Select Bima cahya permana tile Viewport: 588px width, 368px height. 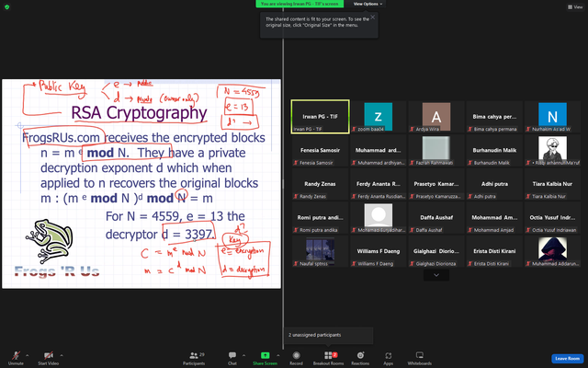click(x=494, y=117)
